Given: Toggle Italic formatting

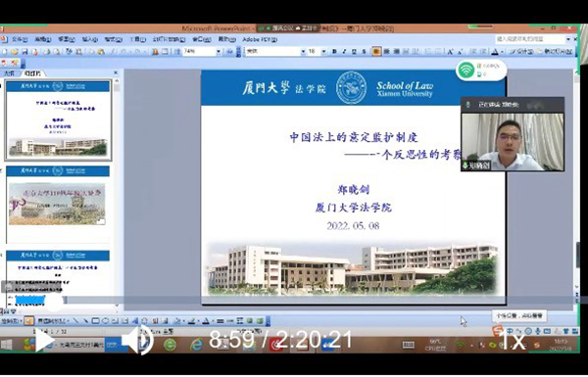Looking at the screenshot, I should 344,52.
